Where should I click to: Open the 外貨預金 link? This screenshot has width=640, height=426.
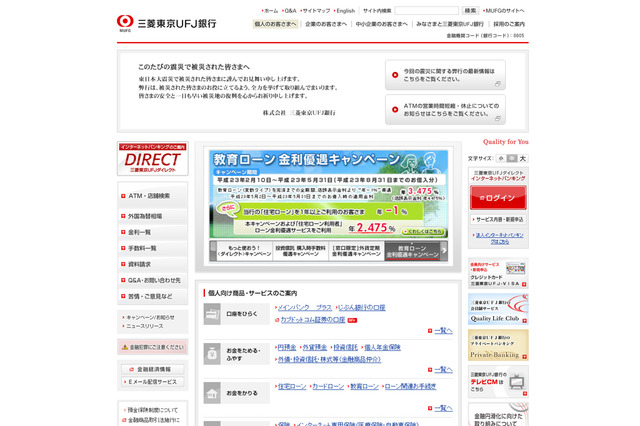pyautogui.click(x=315, y=347)
